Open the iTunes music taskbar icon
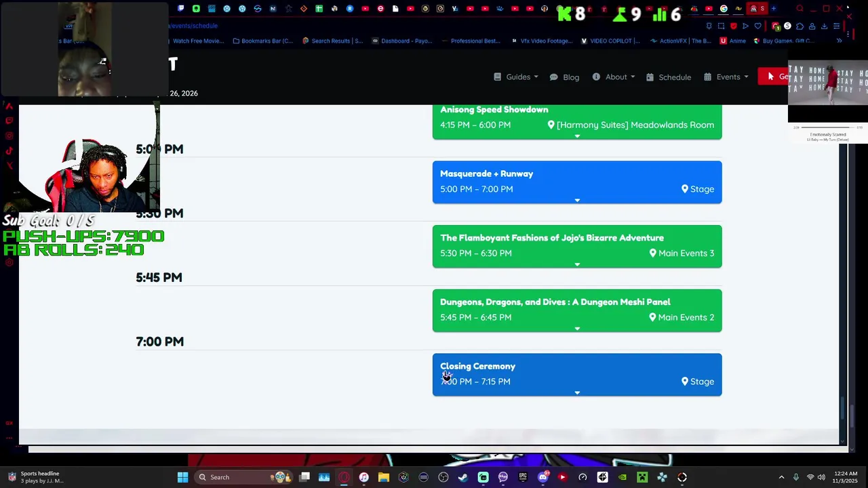 (x=364, y=477)
